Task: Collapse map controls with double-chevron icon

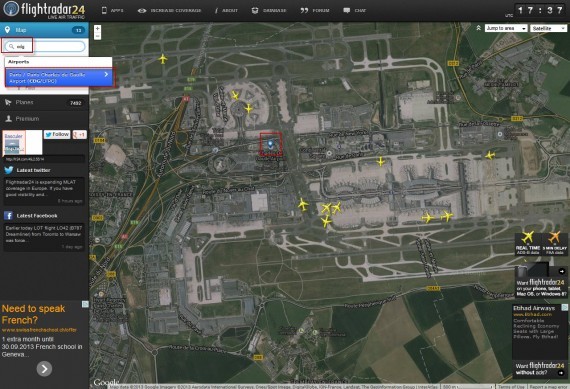Action: [x=479, y=28]
